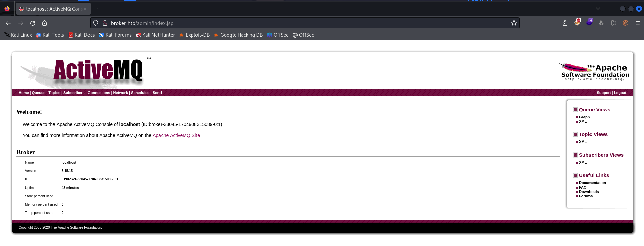
Task: Open the Queue Views Graph link
Action: [584, 117]
